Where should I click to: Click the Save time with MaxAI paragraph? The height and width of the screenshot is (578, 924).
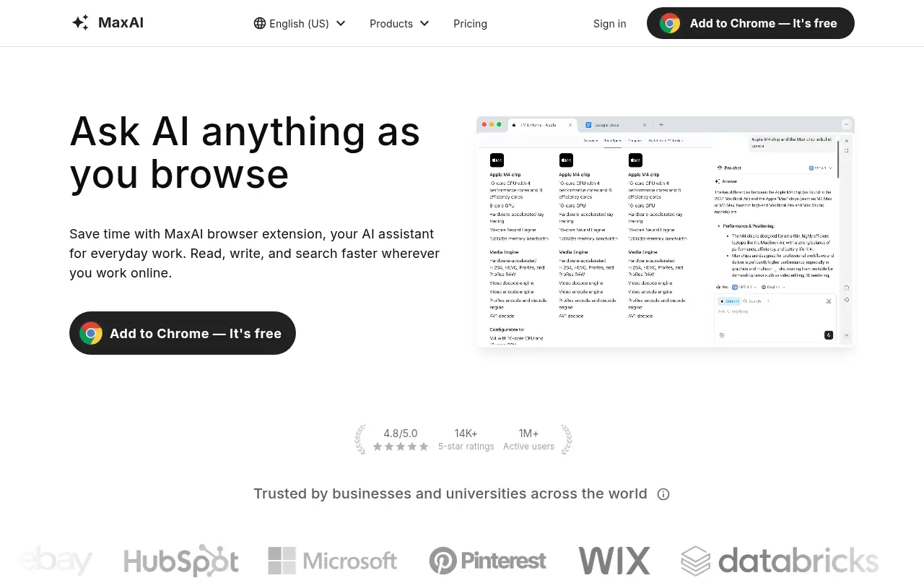pyautogui.click(x=254, y=254)
